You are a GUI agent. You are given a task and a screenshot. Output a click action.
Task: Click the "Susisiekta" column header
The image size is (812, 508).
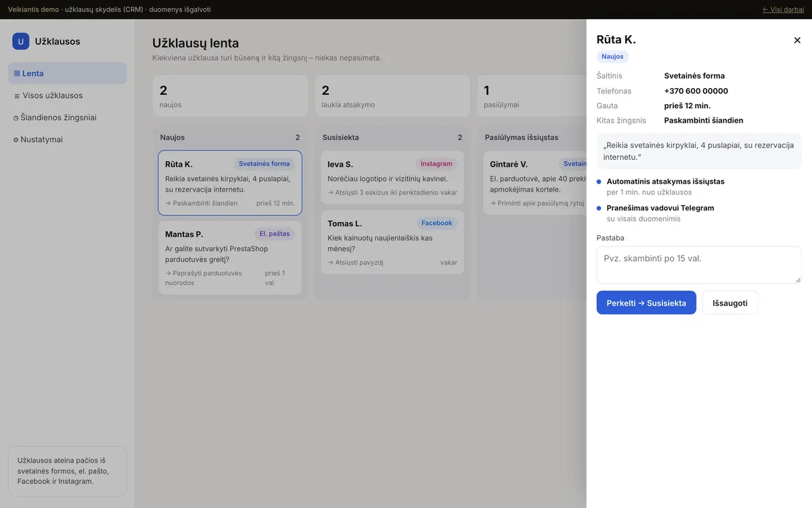click(x=341, y=137)
